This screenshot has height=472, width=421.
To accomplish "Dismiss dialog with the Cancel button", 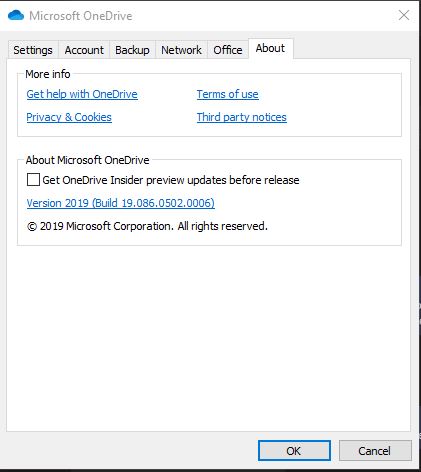I will tap(375, 451).
